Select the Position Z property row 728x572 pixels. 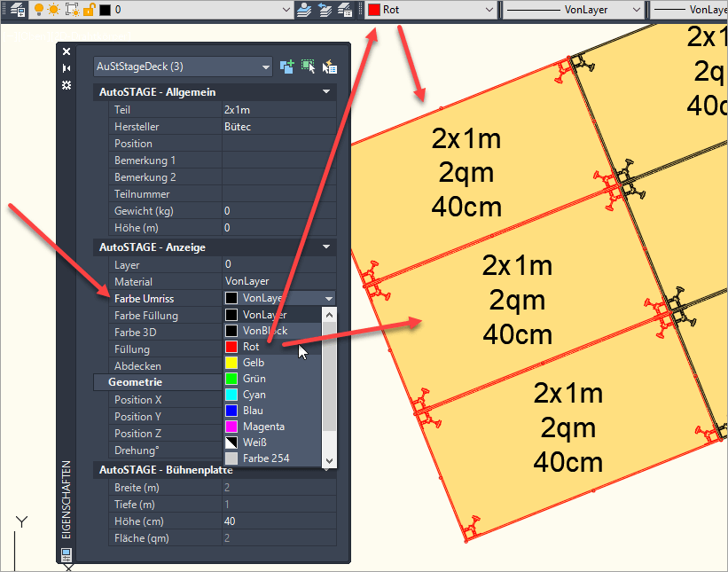click(166, 433)
